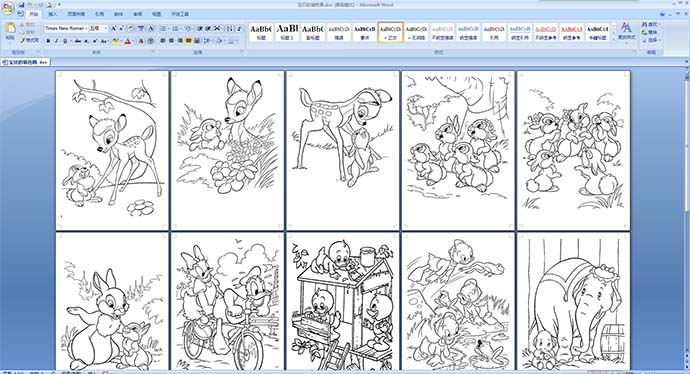Toggle Underline formatting

tap(65, 41)
